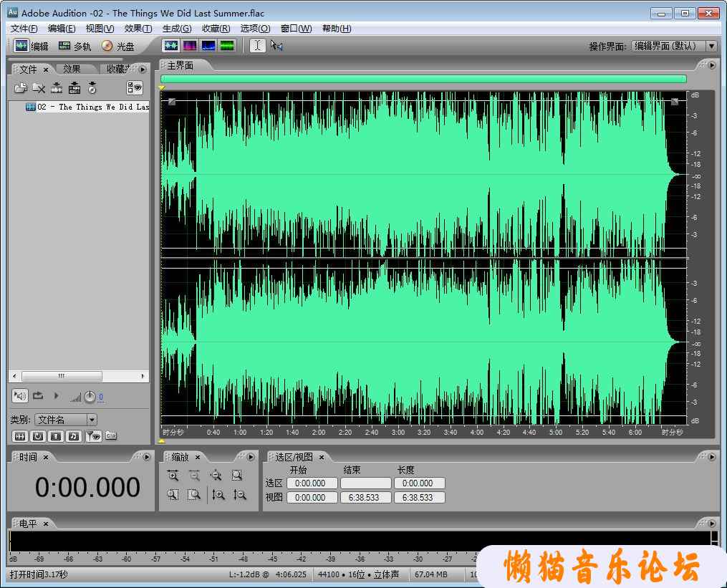Close the 缩放 zoom panel tab
Image resolution: width=727 pixels, height=588 pixels.
[x=197, y=457]
